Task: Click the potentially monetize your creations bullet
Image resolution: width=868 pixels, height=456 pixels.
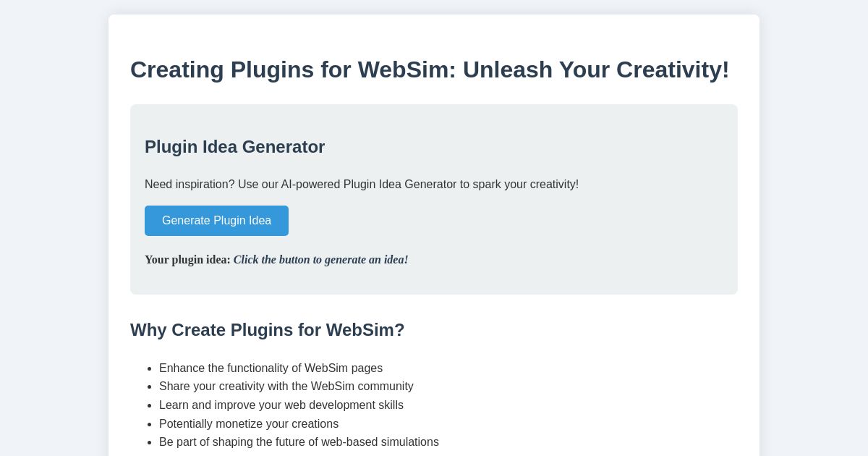Action: pos(249,424)
